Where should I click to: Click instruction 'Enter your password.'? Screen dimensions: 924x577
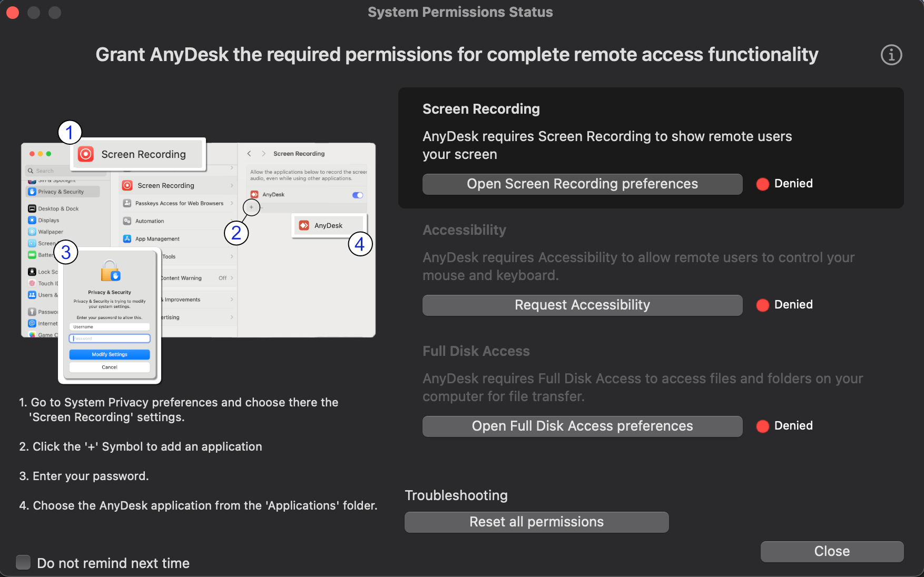coord(84,476)
